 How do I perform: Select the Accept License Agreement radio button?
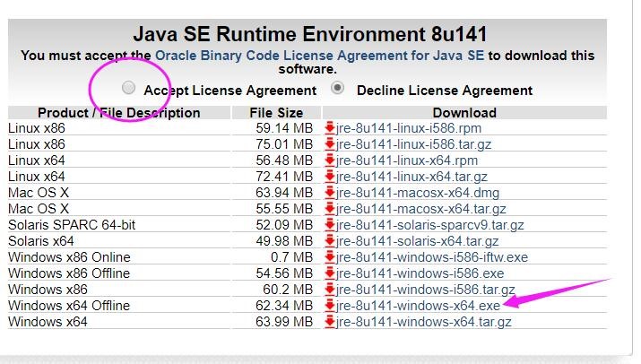pos(129,88)
